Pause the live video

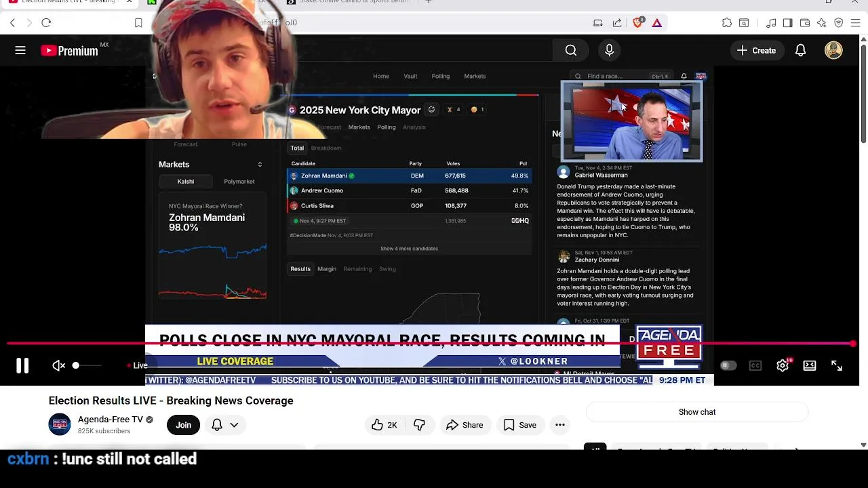22,365
